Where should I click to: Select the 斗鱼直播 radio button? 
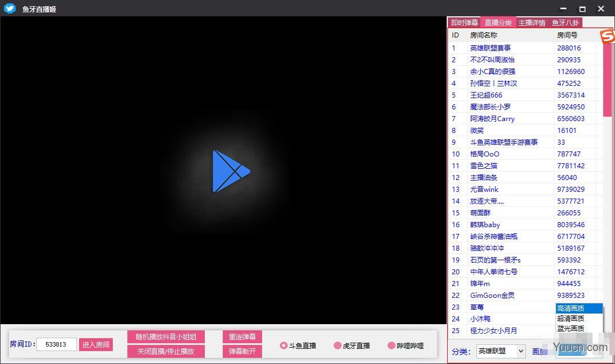click(x=284, y=345)
